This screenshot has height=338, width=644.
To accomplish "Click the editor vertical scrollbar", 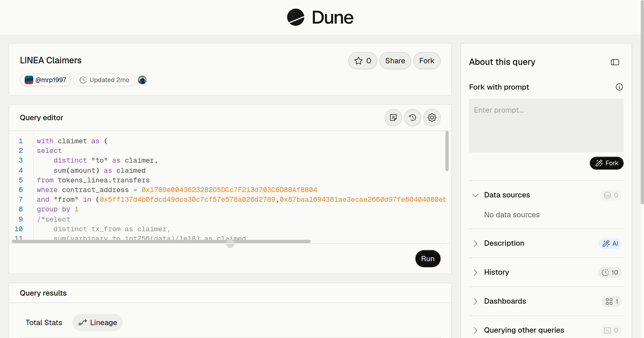I will (447, 151).
